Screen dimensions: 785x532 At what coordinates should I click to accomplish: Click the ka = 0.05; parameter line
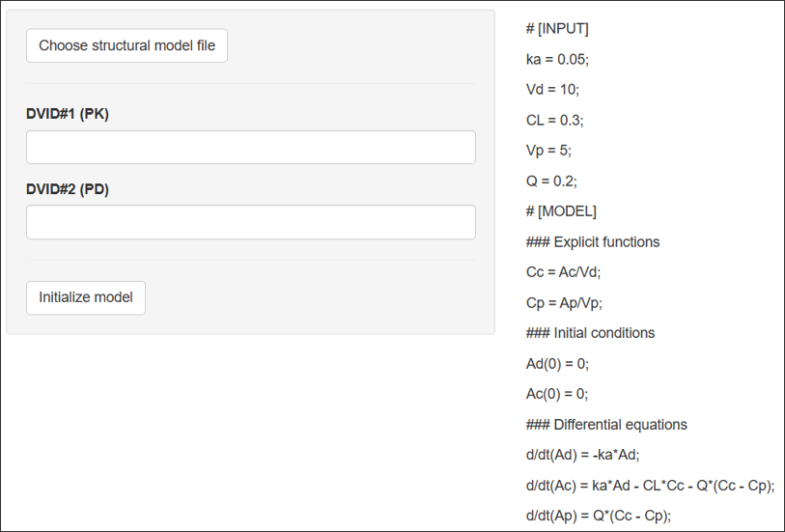[557, 60]
